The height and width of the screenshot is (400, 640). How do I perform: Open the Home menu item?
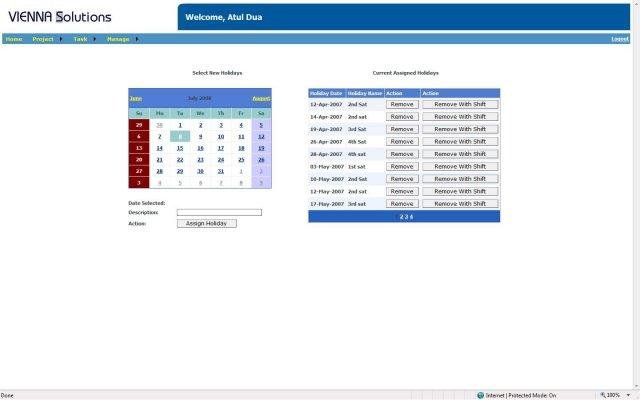tap(14, 39)
